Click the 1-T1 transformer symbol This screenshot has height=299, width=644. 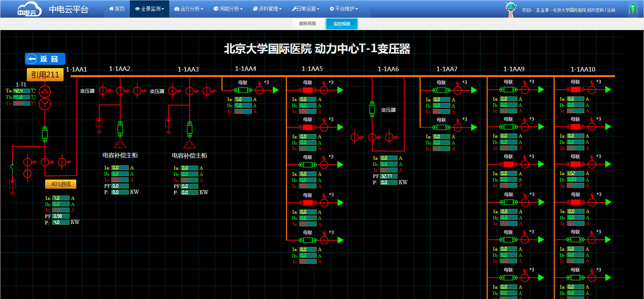pyautogui.click(x=45, y=98)
